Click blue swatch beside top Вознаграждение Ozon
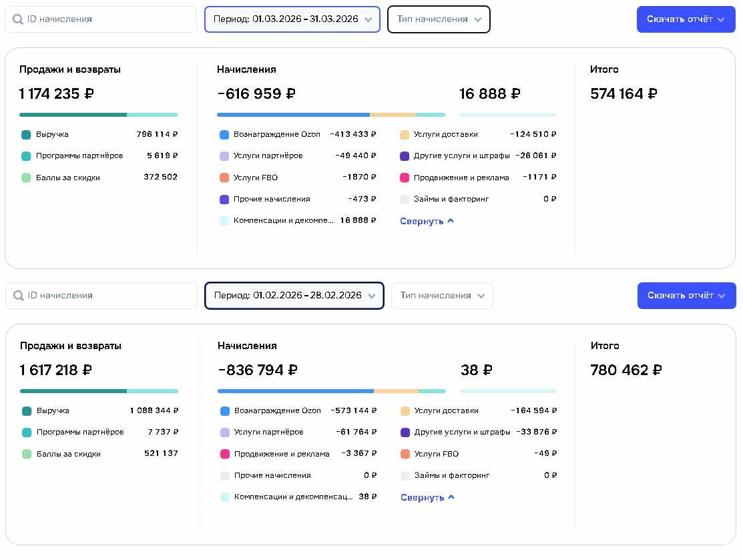 click(x=224, y=135)
